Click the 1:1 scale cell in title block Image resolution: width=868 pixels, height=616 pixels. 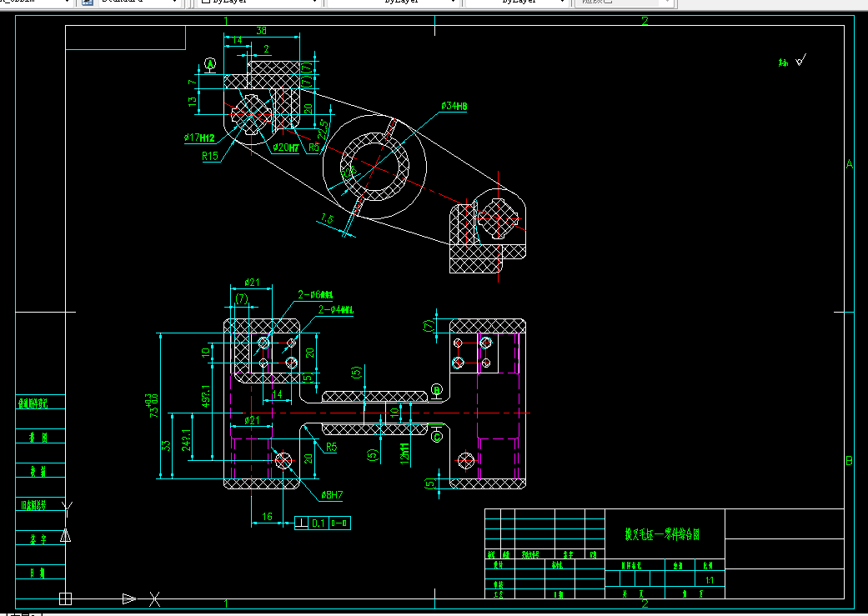710,580
